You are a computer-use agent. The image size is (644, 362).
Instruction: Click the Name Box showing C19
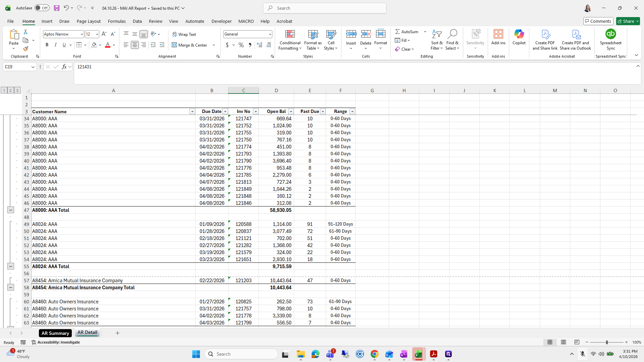click(x=19, y=67)
